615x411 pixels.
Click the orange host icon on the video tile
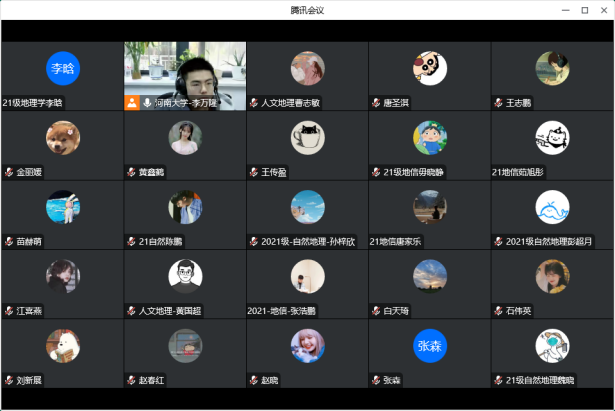[131, 102]
